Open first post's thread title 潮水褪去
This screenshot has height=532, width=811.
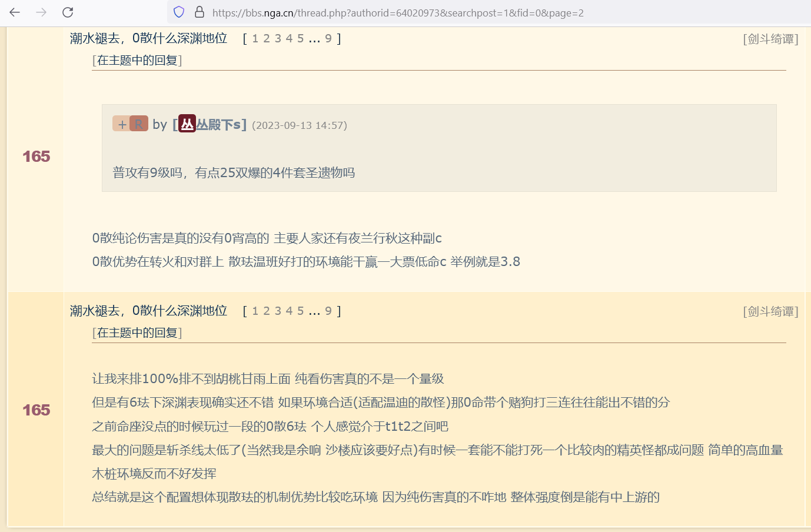tap(148, 39)
